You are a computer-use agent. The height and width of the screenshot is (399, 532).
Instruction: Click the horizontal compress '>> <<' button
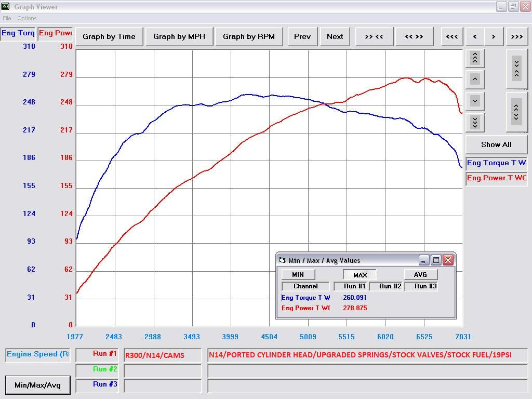coord(374,36)
